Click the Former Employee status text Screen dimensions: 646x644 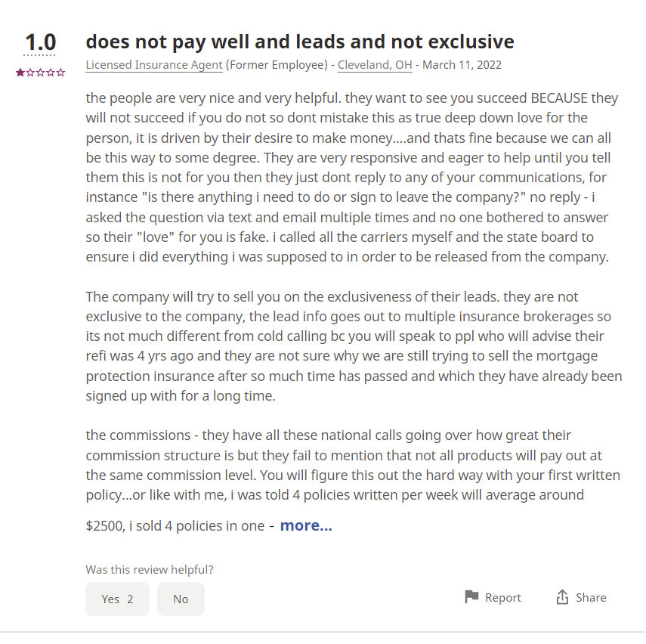click(277, 65)
